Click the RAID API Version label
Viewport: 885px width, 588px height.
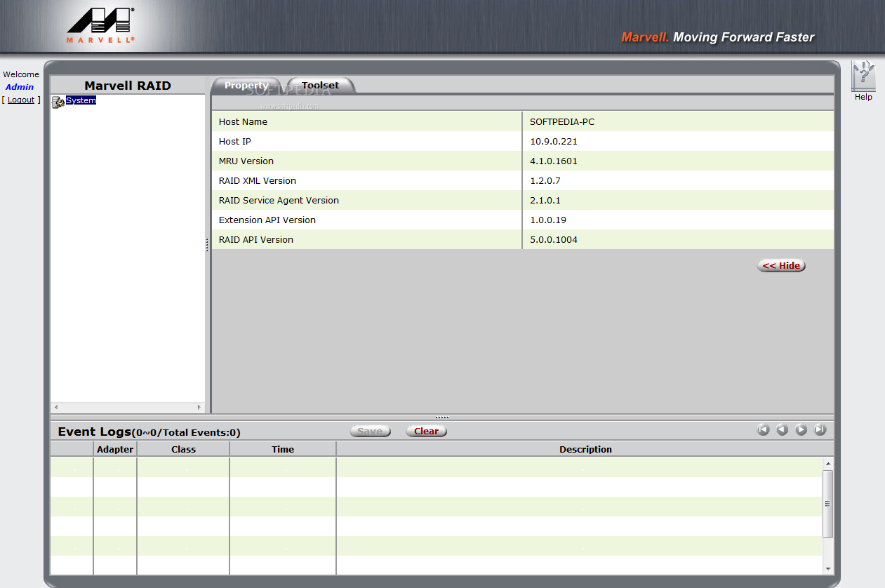[256, 239]
